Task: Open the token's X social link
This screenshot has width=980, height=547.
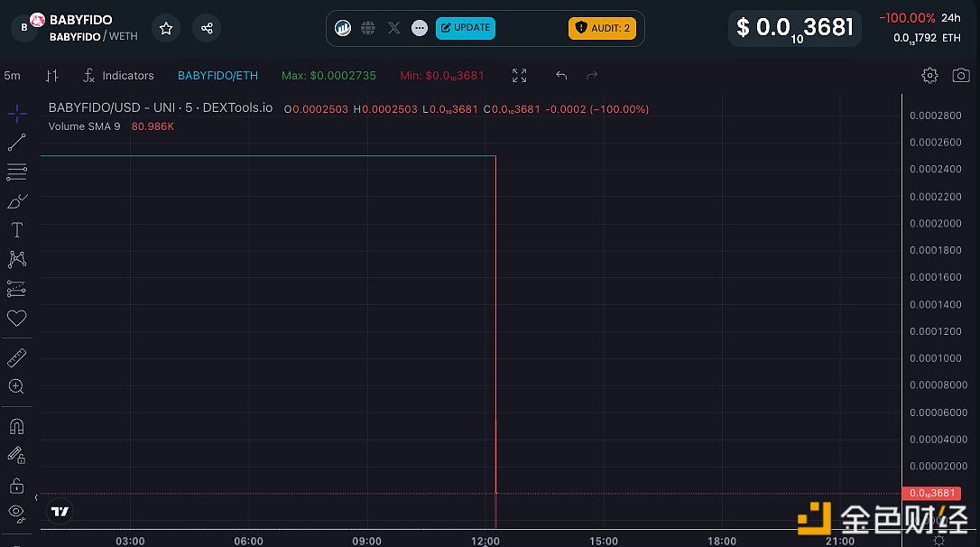Action: [393, 28]
